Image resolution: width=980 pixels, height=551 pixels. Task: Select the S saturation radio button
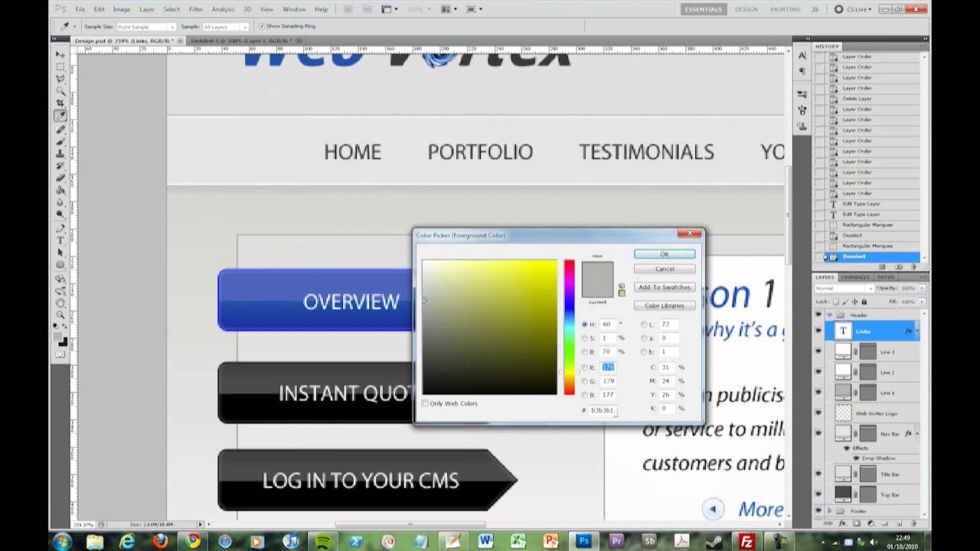pyautogui.click(x=585, y=338)
